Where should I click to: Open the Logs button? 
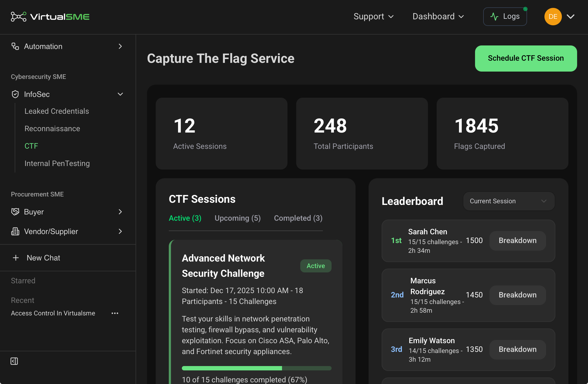505,17
